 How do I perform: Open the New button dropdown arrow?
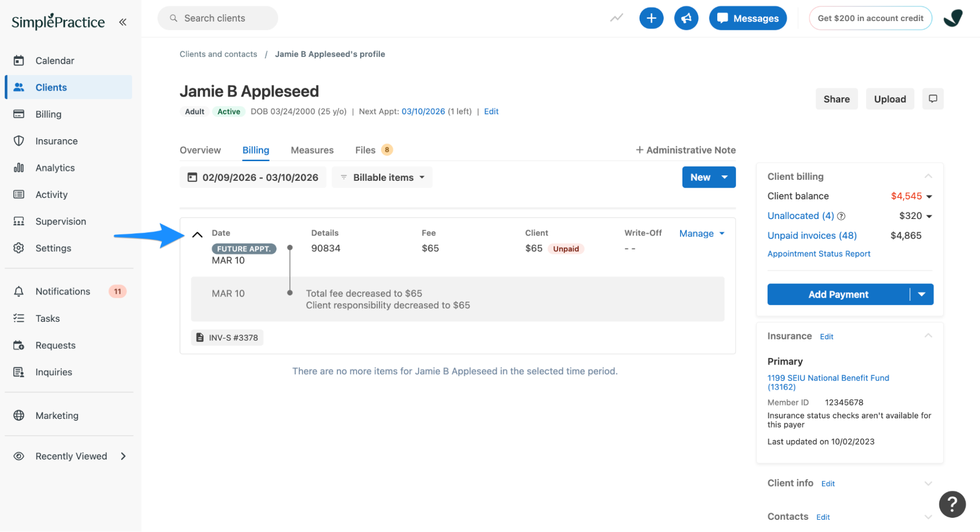pos(725,177)
